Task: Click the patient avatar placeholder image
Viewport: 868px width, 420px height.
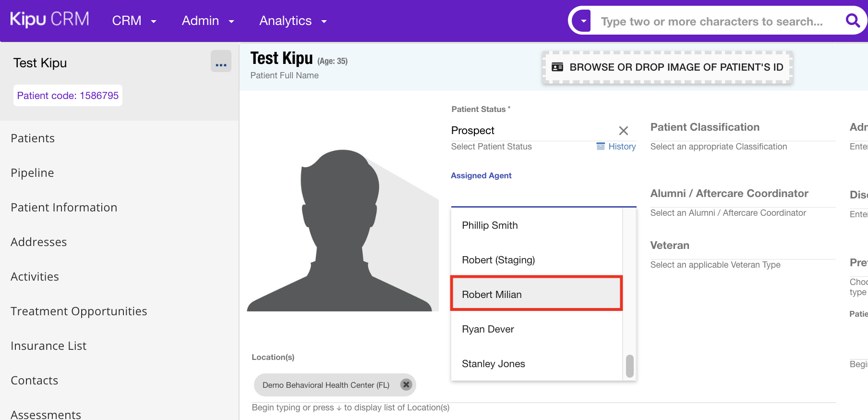Action: point(342,231)
